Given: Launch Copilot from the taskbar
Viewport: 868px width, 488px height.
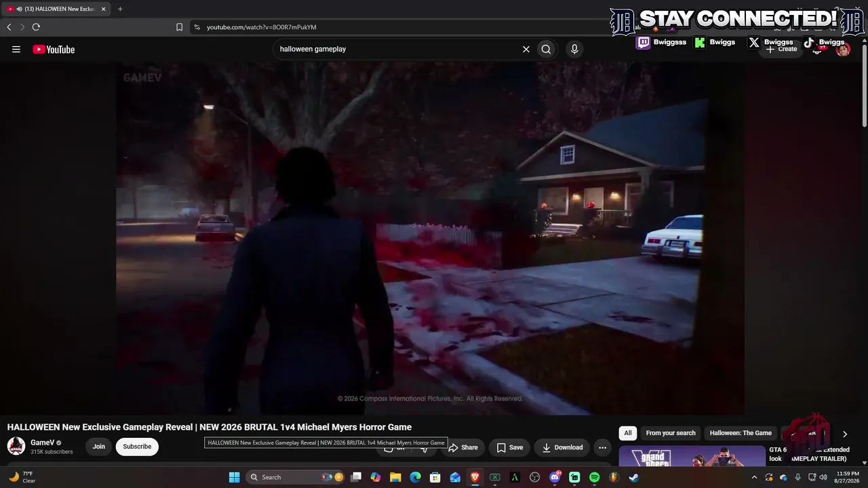Looking at the screenshot, I should (x=376, y=477).
